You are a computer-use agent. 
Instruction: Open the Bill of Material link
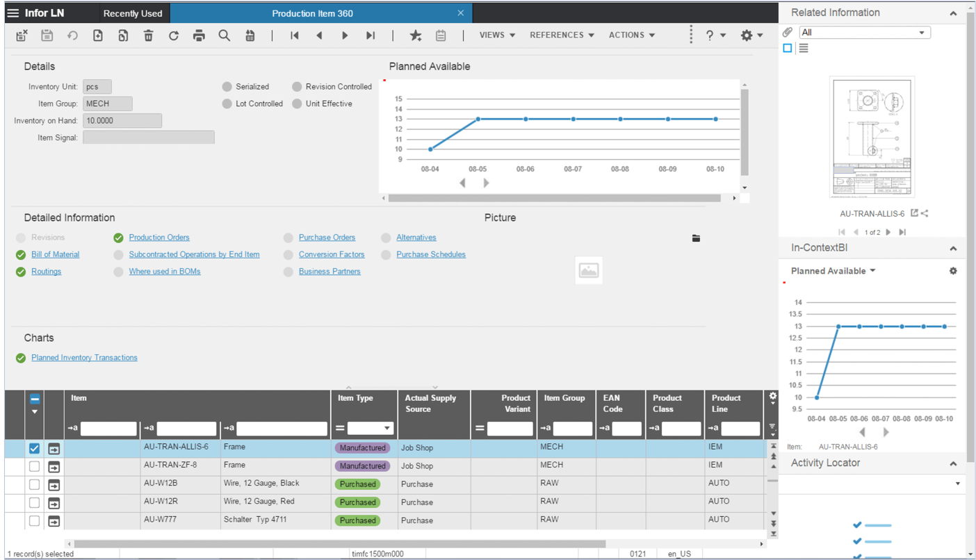pos(55,254)
